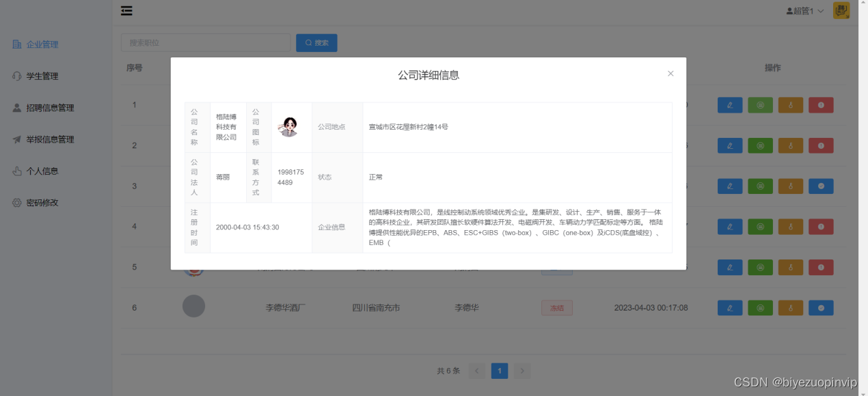Screen dimensions: 868x396
Task: Click the 2023-04-03 00:17:08 timestamp cell
Action: click(651, 308)
